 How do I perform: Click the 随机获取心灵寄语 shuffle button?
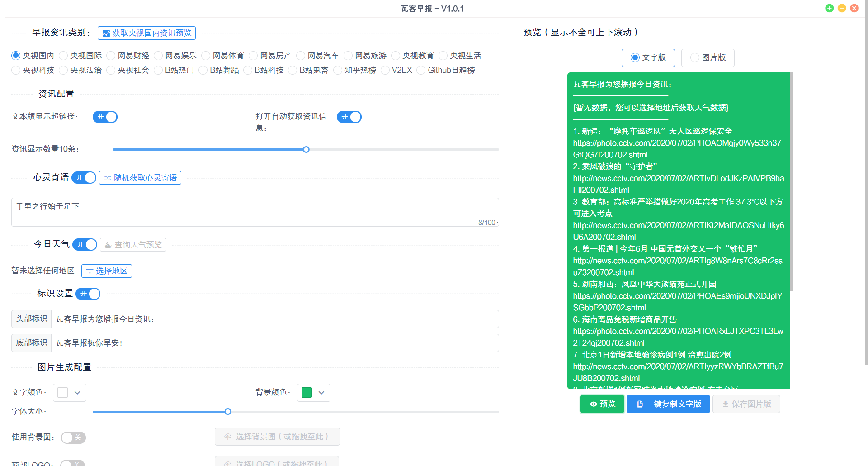point(140,178)
